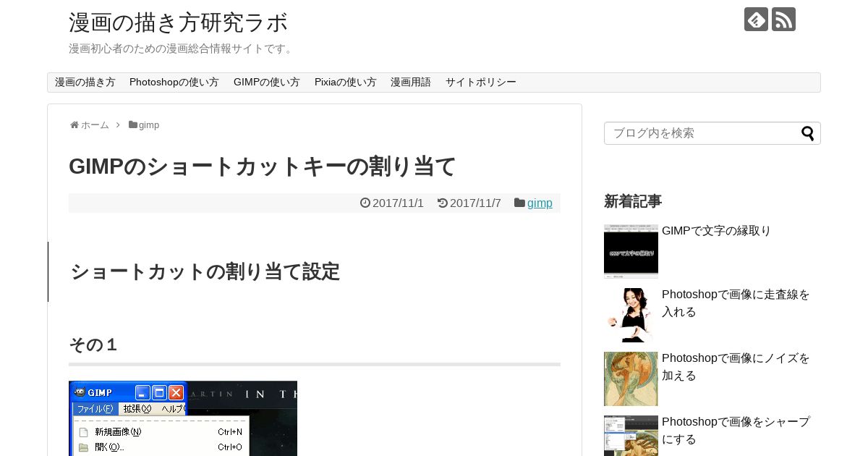
Task: Open GIMPの使い方 menu item
Action: coord(267,83)
